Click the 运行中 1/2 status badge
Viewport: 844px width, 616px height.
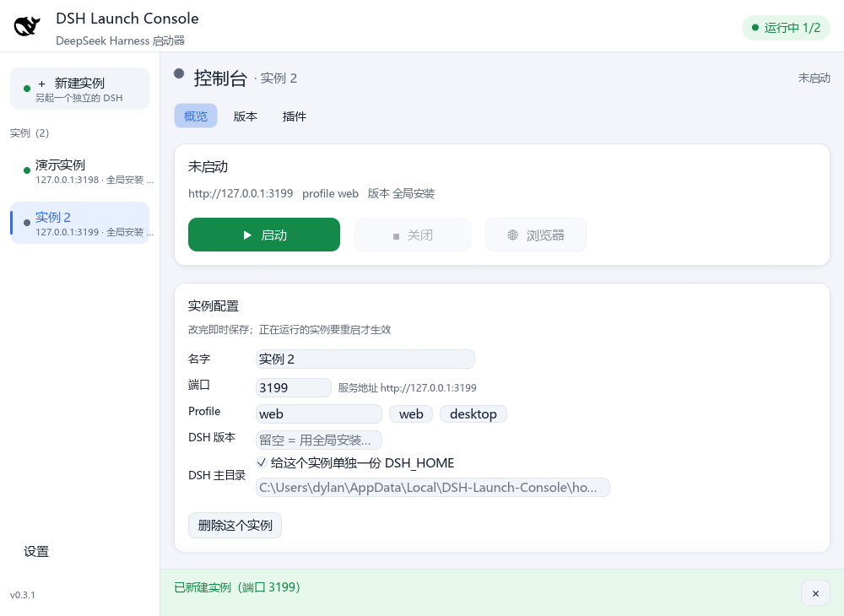coord(786,28)
